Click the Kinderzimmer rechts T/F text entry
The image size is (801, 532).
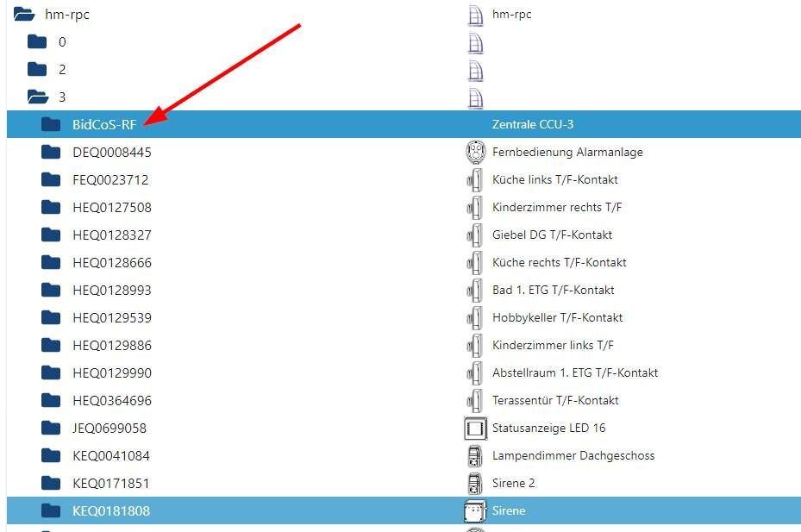556,207
